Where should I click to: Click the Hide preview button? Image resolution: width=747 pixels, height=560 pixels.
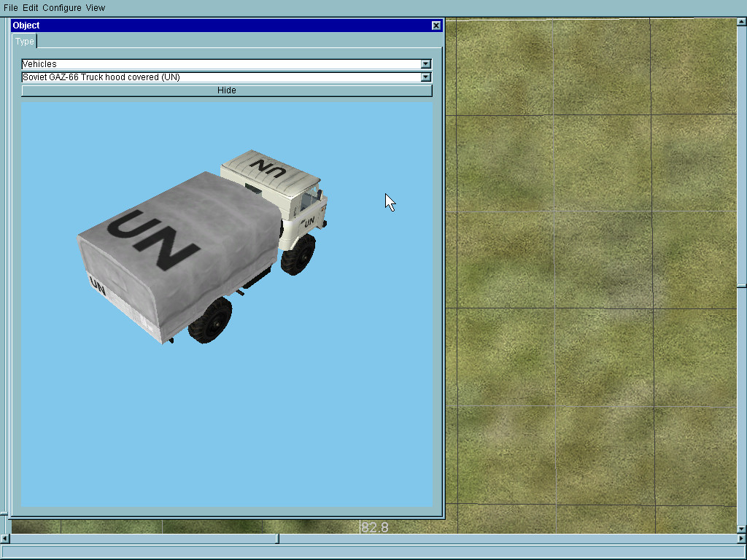[x=227, y=90]
